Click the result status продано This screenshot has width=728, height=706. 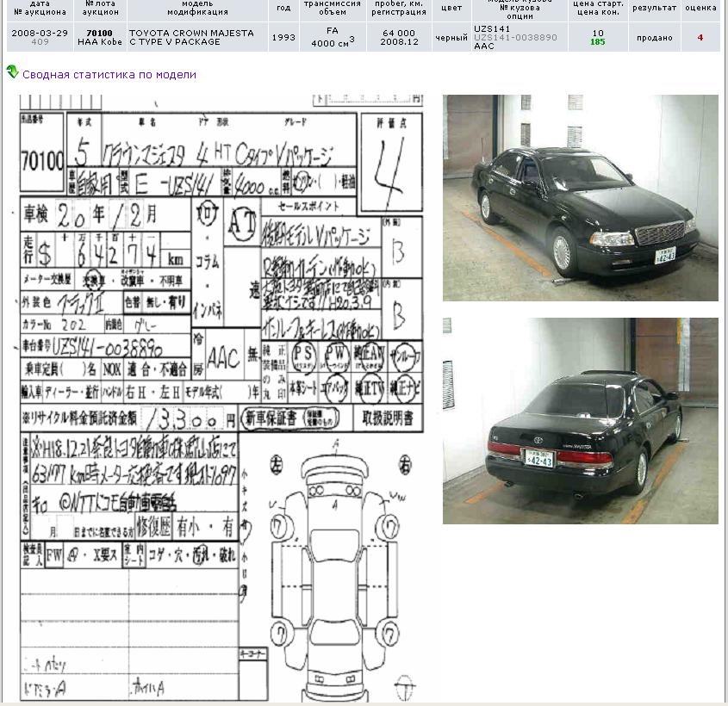pos(655,38)
